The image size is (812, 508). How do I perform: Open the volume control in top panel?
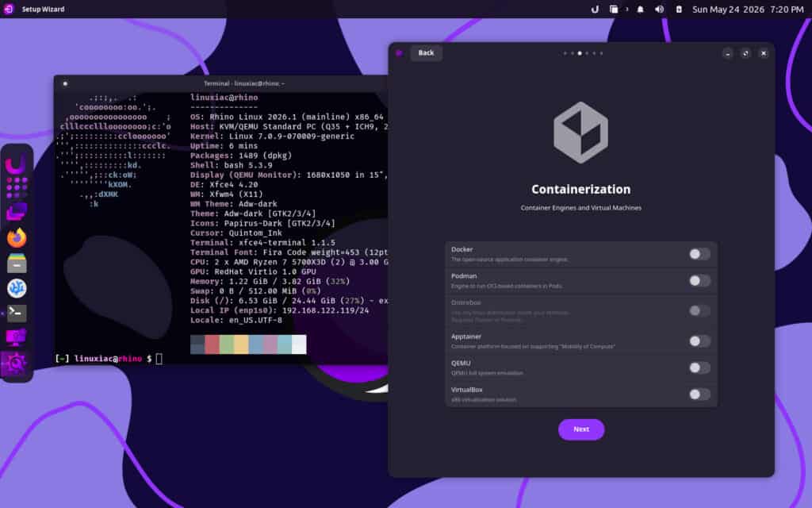659,10
